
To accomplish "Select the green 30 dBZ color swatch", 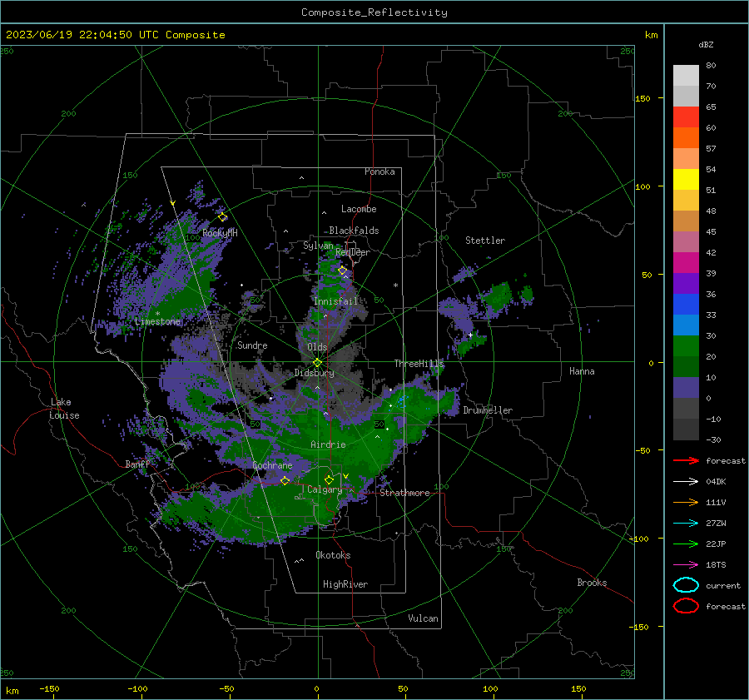I will (686, 345).
